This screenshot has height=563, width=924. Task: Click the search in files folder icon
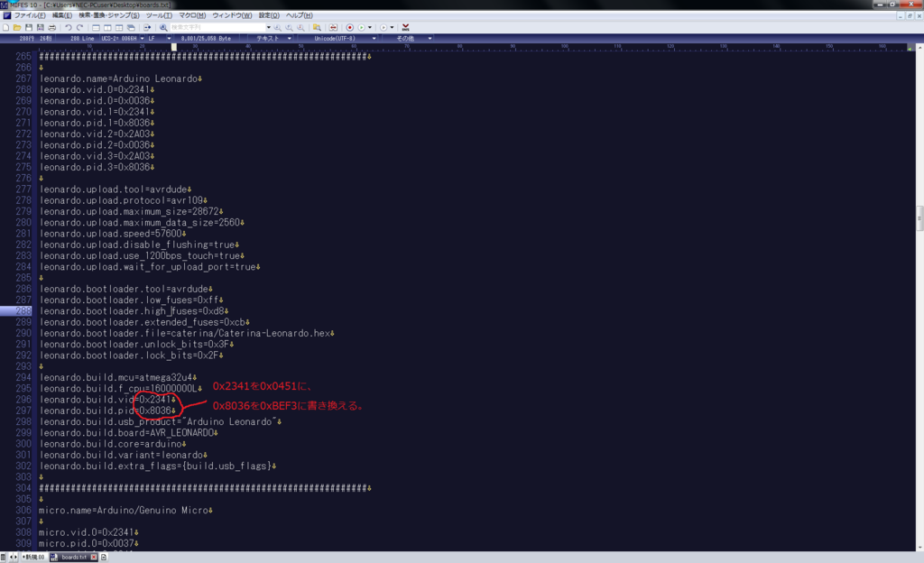(x=317, y=27)
